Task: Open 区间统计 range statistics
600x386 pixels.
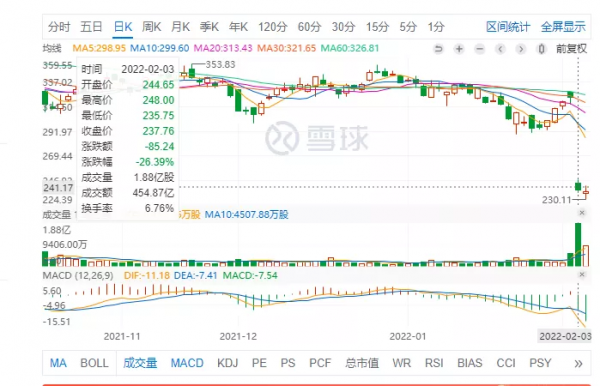Action: [x=508, y=27]
